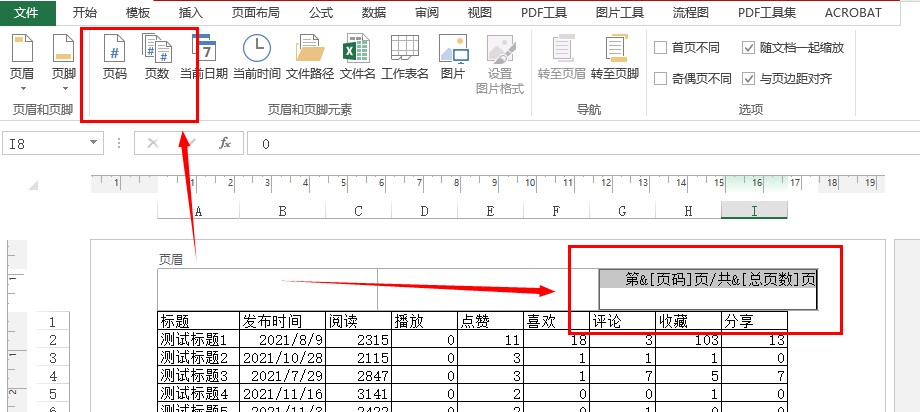
Task: Click 转至页眉 go to header
Action: click(x=562, y=58)
